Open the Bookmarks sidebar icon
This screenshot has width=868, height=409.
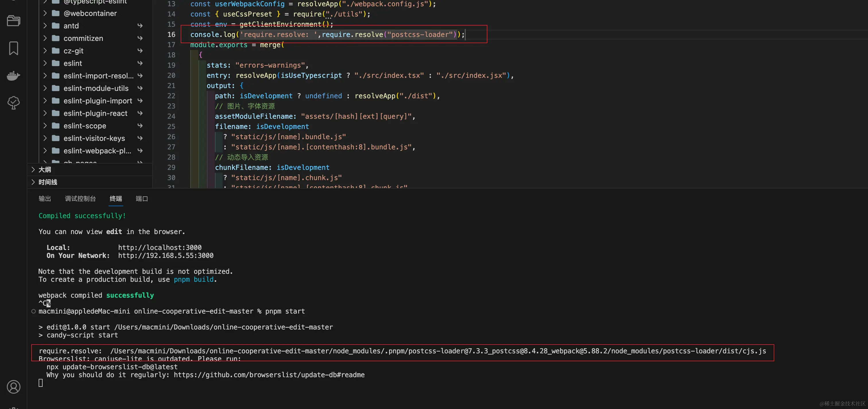(x=13, y=48)
